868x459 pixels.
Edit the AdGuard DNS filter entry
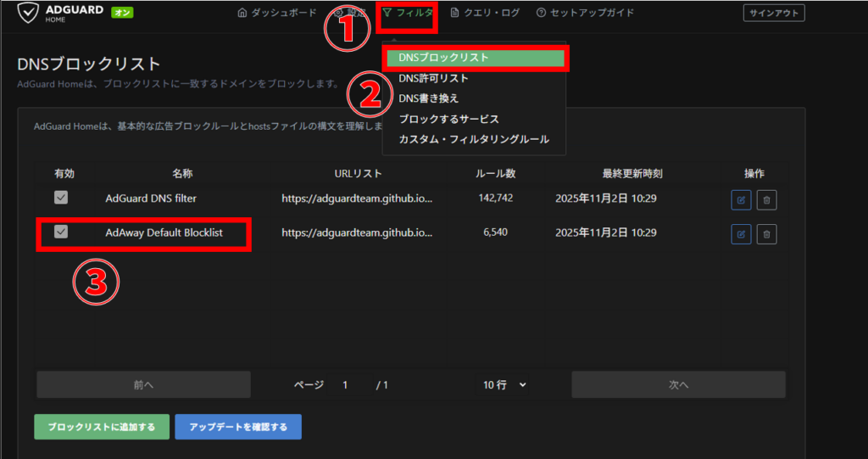[741, 200]
